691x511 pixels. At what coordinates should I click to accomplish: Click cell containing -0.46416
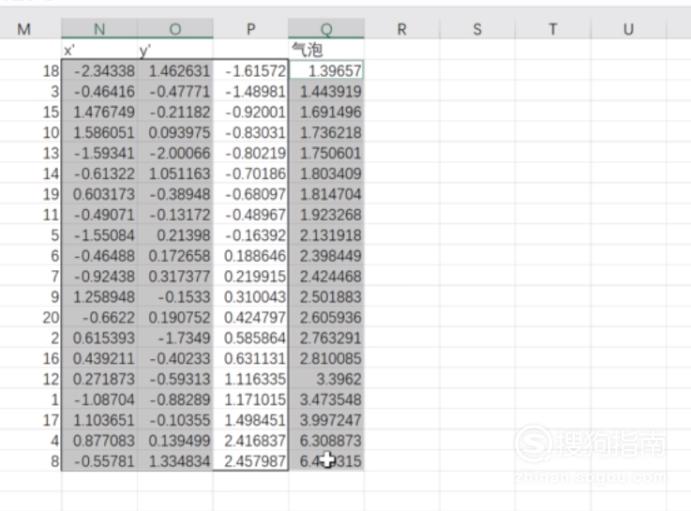pos(99,91)
